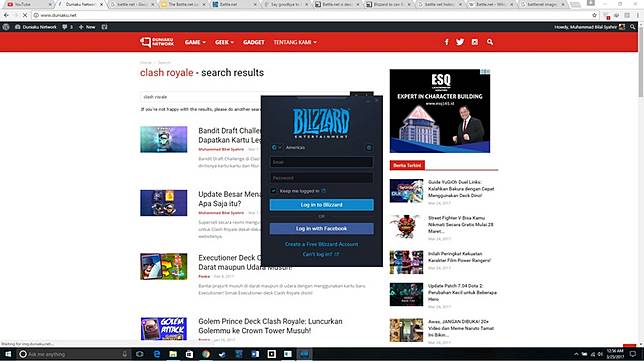Viewport: 644px width, 362px height.
Task: Open the Windows Store taskbar icon
Action: pos(189,354)
